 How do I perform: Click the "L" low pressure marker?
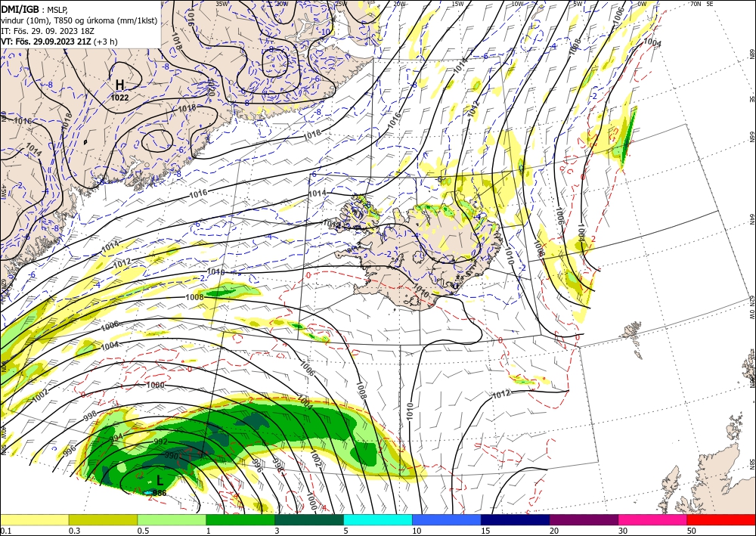pyautogui.click(x=160, y=480)
